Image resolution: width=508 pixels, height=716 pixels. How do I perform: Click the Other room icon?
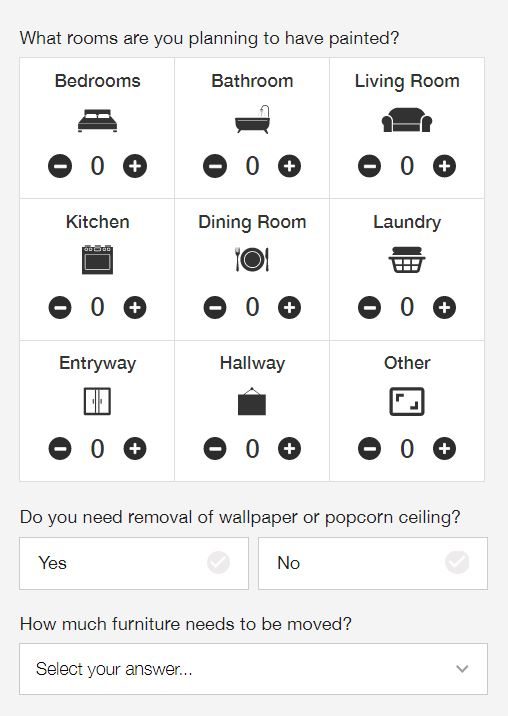[407, 401]
